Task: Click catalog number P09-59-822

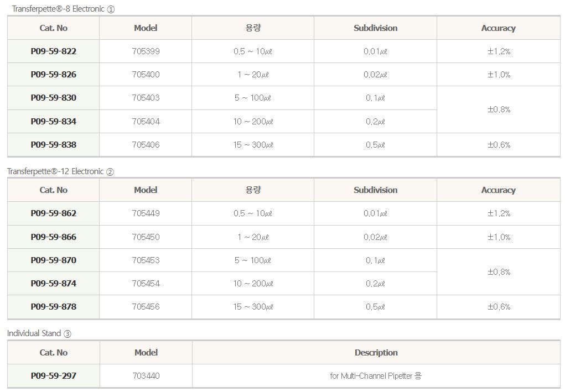Action: [54, 51]
